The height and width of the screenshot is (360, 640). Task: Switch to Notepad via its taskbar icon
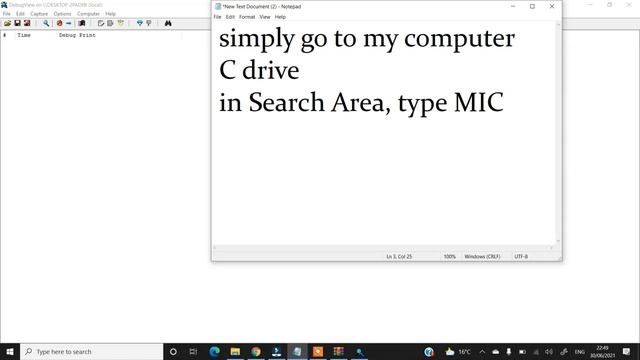[297, 351]
